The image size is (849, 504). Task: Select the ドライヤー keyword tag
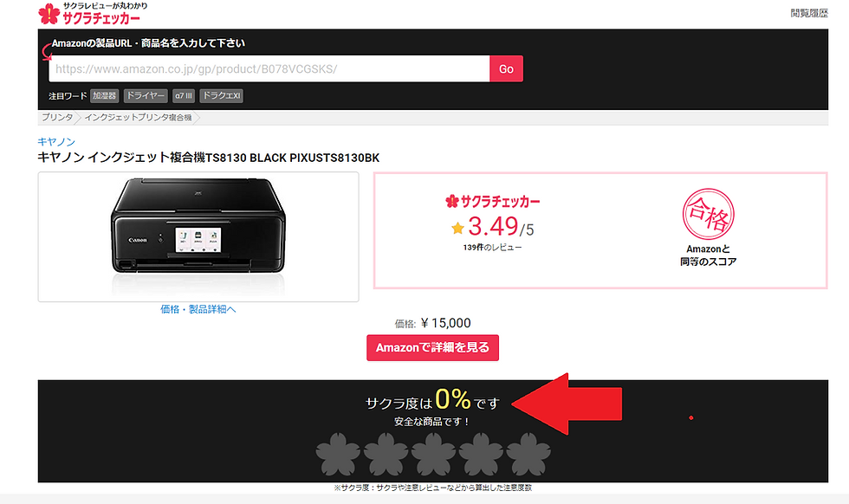pos(146,96)
